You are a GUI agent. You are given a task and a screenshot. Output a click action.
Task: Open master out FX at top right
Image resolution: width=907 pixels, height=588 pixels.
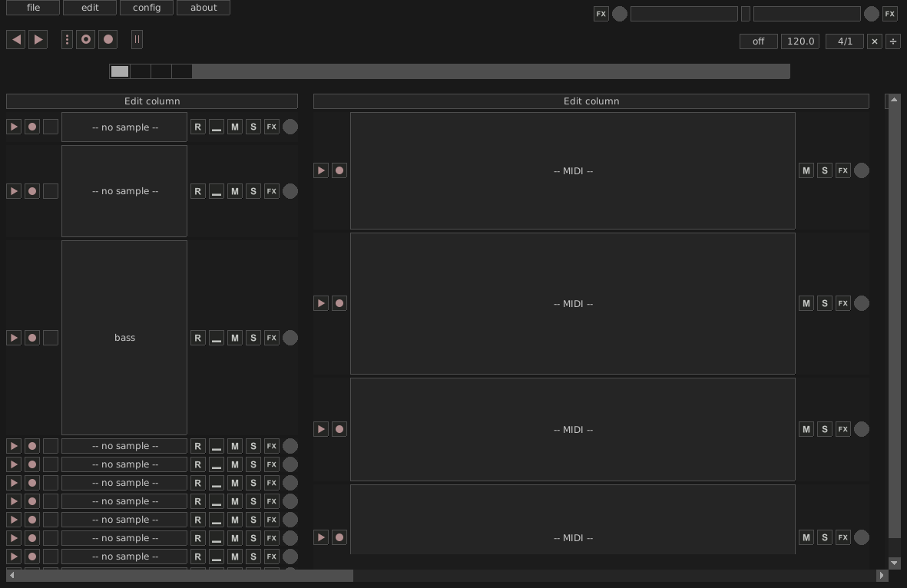click(x=889, y=14)
